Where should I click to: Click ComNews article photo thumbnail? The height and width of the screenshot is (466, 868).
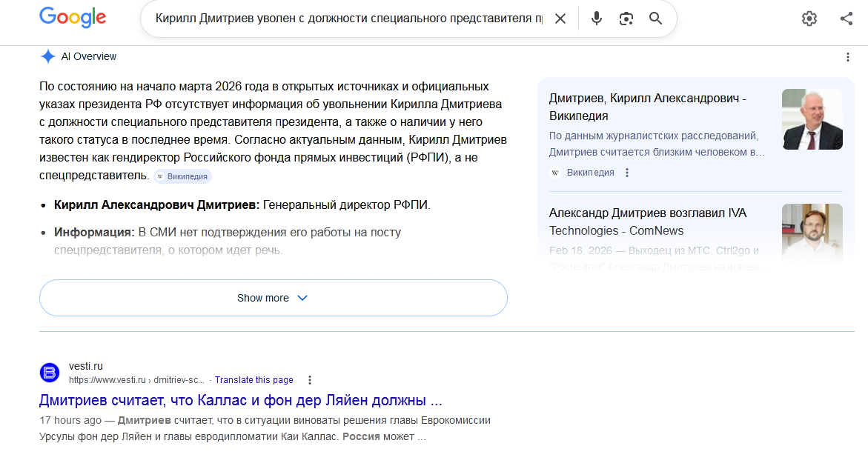tap(812, 234)
